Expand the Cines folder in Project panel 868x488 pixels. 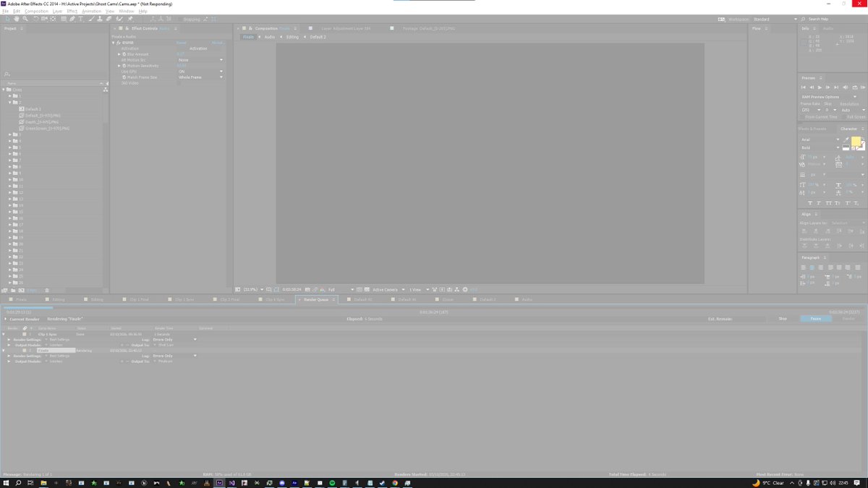click(5, 90)
